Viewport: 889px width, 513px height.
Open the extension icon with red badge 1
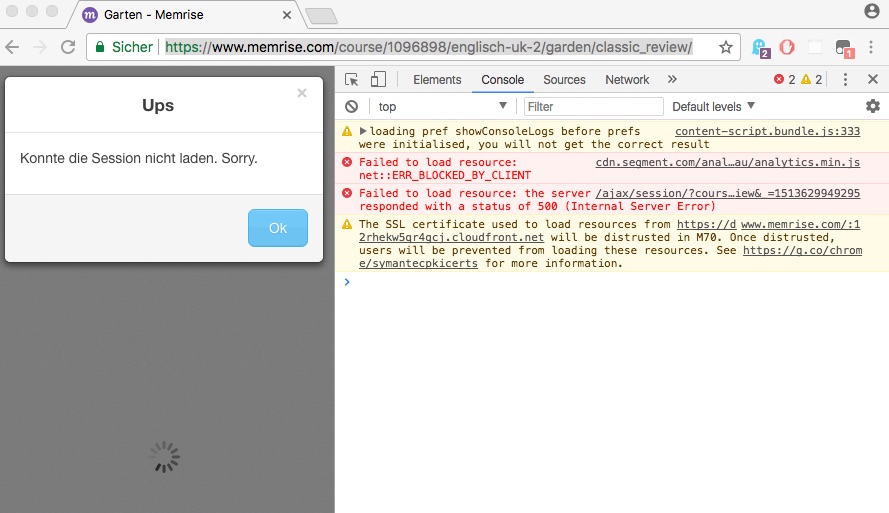(844, 49)
